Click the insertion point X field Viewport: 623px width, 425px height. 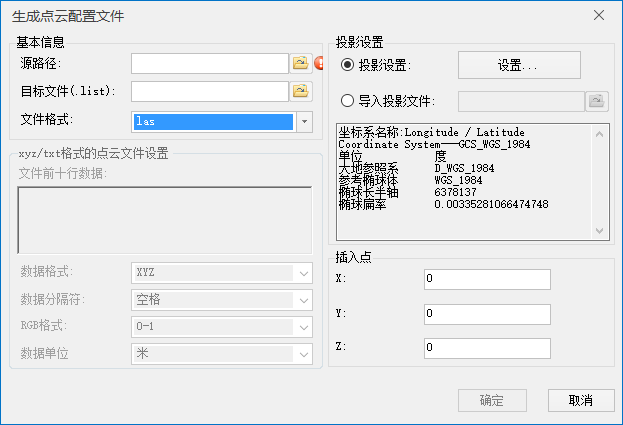[486, 279]
